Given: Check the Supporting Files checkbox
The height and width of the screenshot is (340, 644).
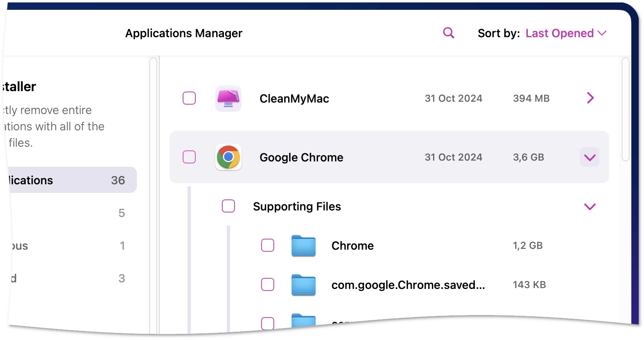Looking at the screenshot, I should point(228,206).
